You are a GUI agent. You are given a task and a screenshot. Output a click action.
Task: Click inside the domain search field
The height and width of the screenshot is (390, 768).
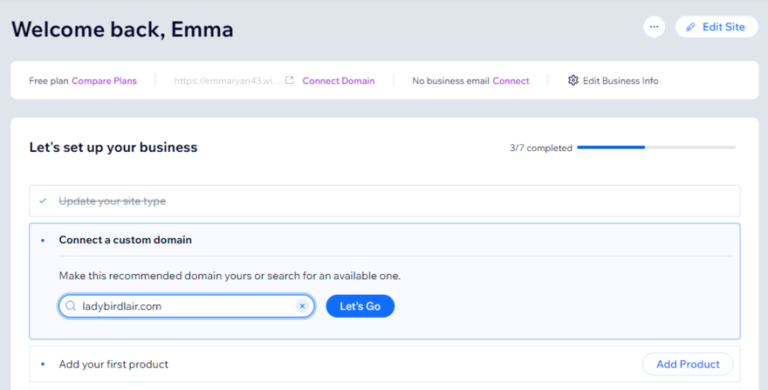click(x=187, y=306)
